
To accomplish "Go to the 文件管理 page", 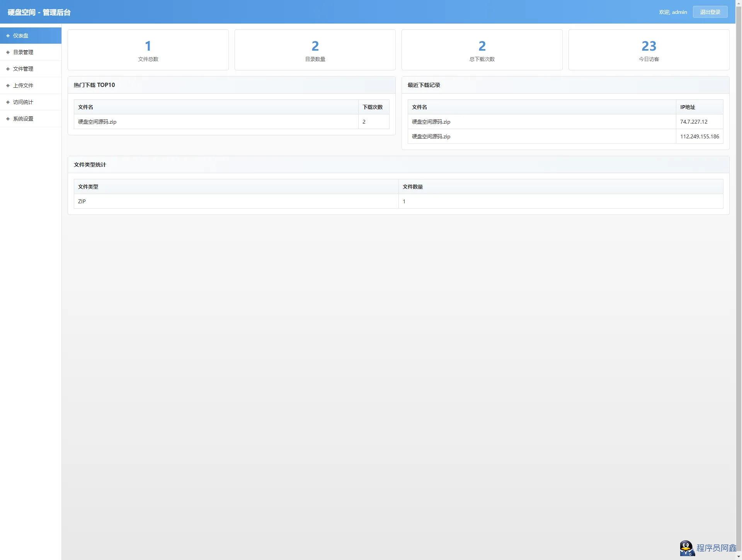I will [x=23, y=69].
